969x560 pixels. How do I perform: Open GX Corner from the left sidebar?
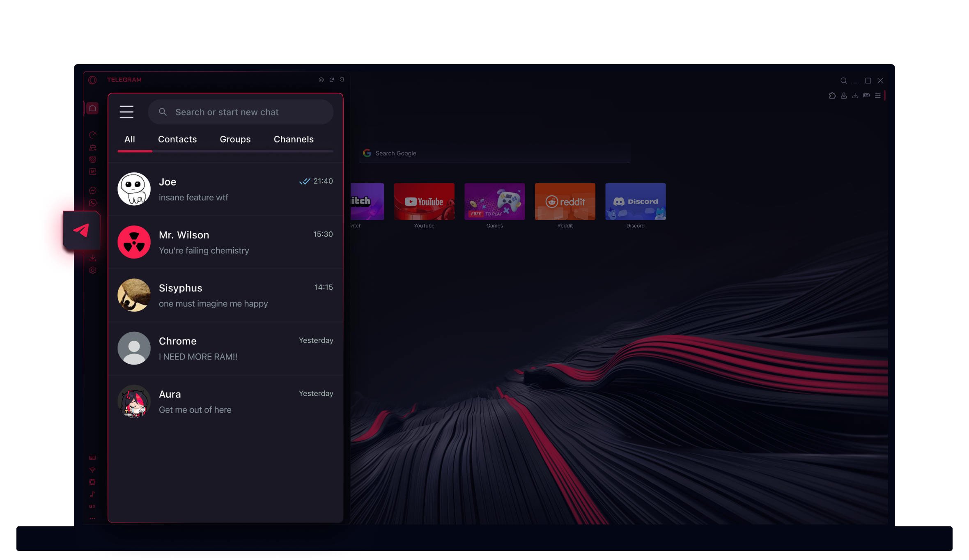[92, 506]
